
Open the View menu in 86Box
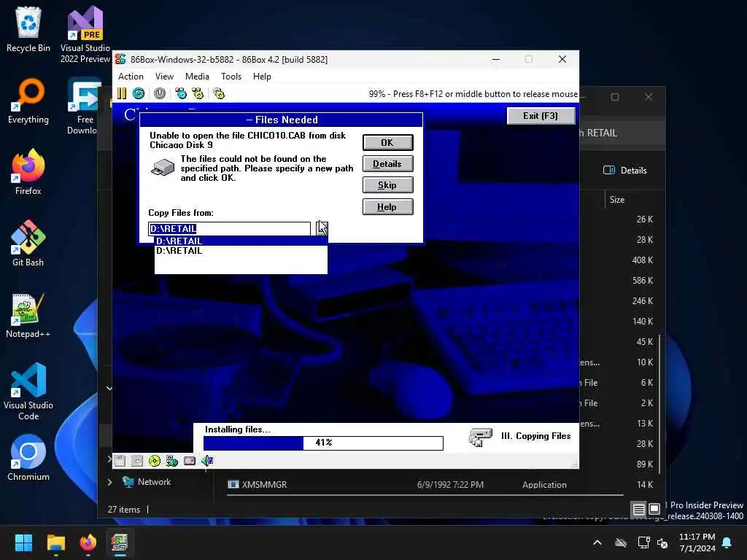[x=164, y=76]
